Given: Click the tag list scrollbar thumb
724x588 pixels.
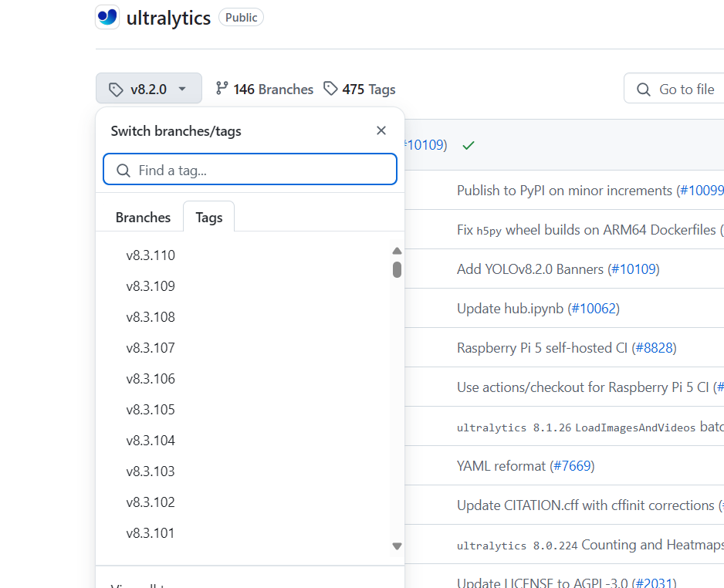Looking at the screenshot, I should click(x=397, y=269).
